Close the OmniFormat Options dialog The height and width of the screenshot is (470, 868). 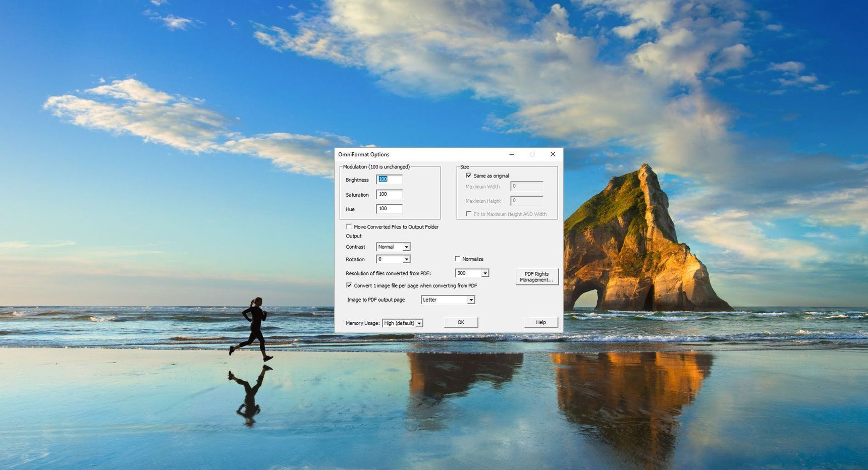tap(553, 154)
